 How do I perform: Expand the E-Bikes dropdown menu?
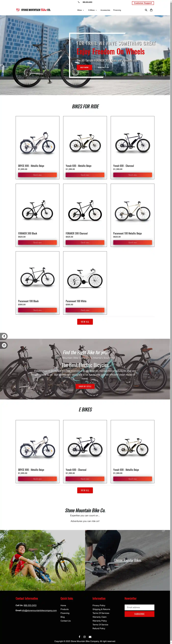[x=92, y=10]
